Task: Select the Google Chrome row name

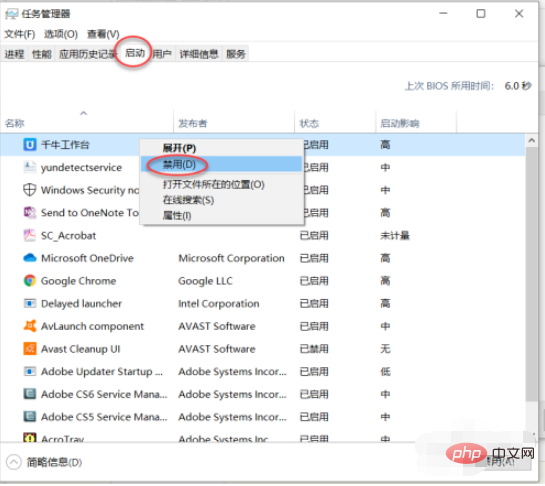Action: click(79, 281)
